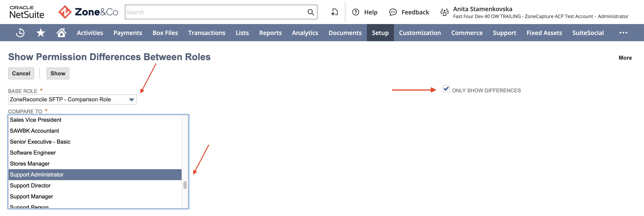Click the shortcuts star icon

click(x=40, y=32)
